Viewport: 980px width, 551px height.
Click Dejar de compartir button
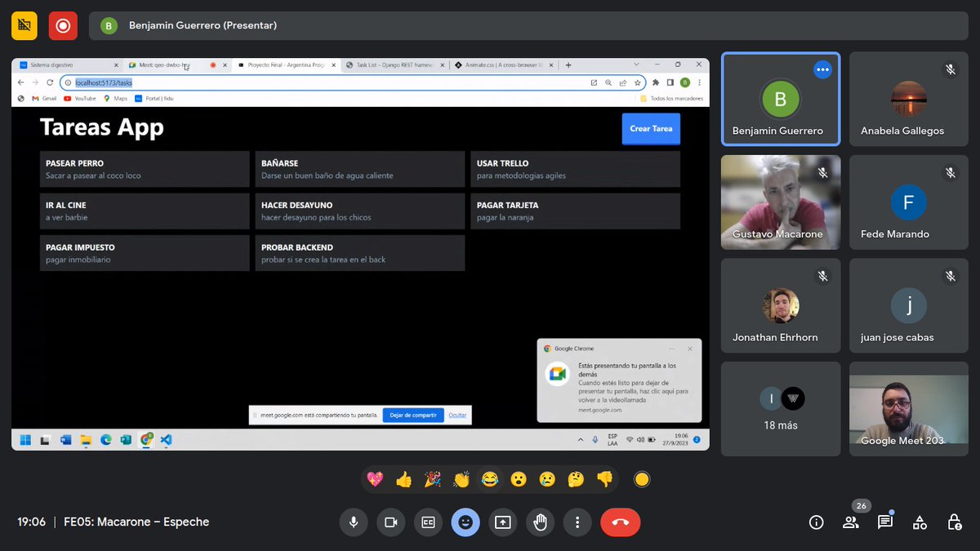point(412,415)
